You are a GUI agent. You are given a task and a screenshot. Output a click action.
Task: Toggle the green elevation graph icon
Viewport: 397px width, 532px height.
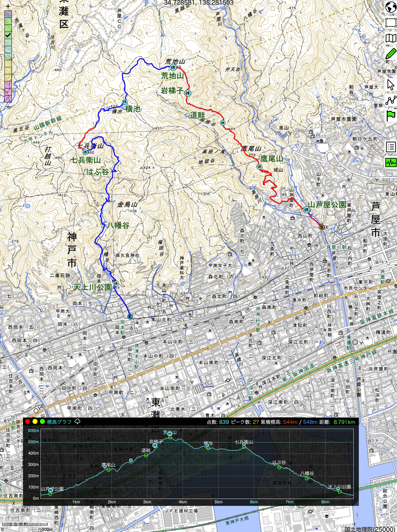tap(391, 162)
